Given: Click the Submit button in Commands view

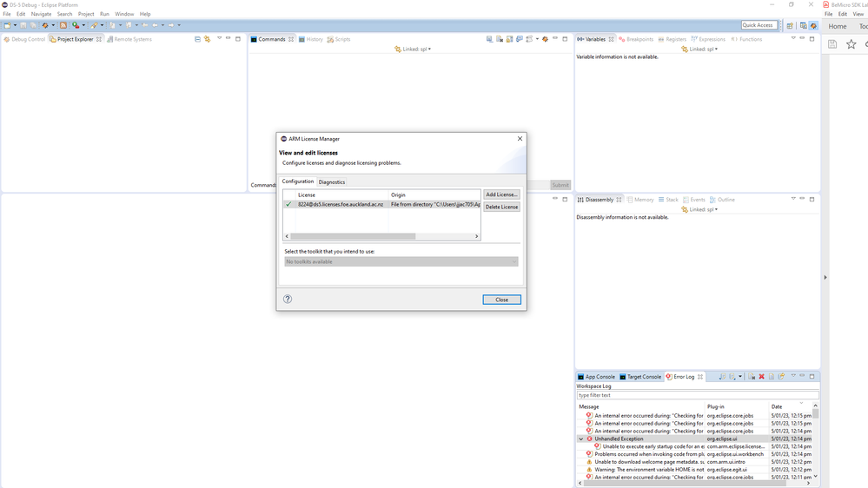Looking at the screenshot, I should tap(560, 185).
